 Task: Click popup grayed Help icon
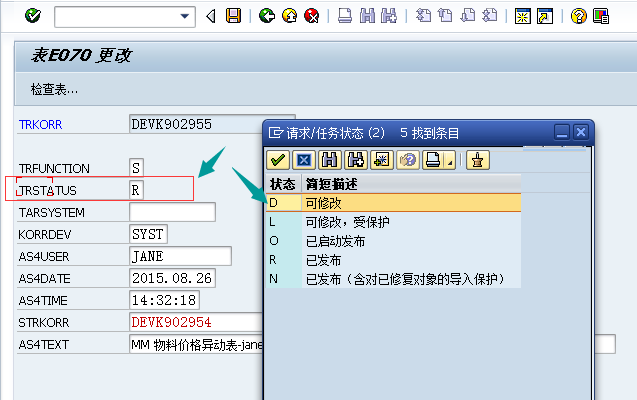(x=407, y=160)
